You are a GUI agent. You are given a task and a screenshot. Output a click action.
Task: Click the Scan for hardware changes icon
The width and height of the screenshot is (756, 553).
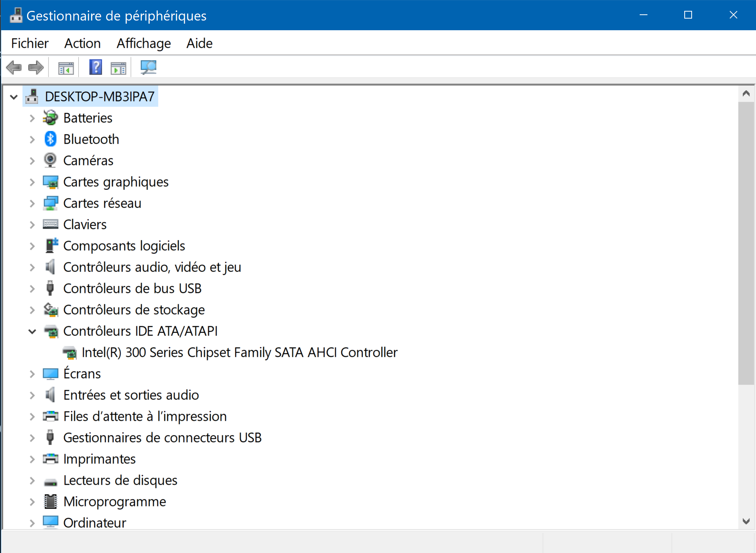148,67
